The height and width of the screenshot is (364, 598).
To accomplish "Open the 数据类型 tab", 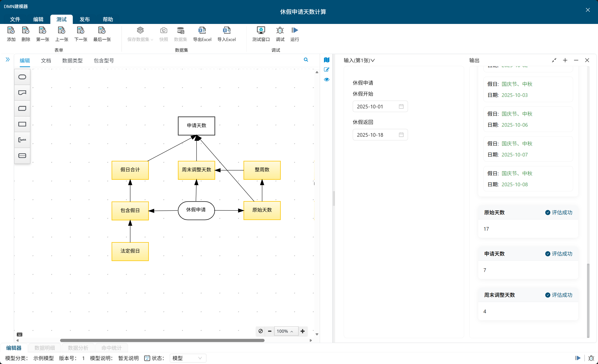I will [72, 61].
